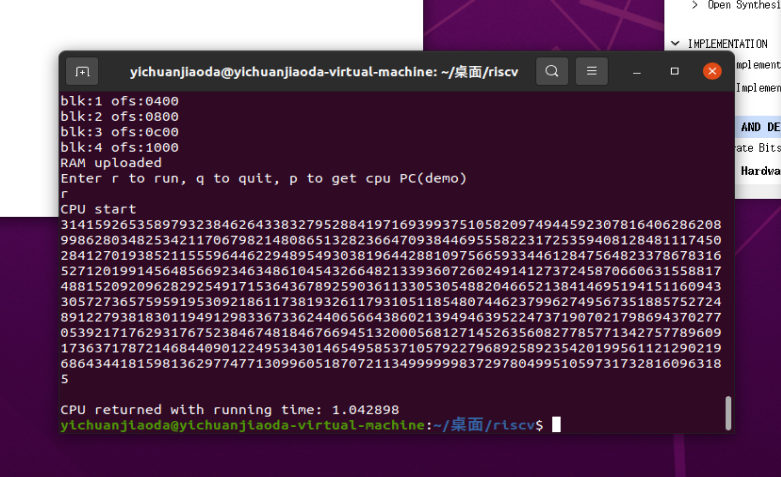This screenshot has height=477, width=781.
Task: Click the running time 1.042898 line
Action: pyautogui.click(x=230, y=410)
